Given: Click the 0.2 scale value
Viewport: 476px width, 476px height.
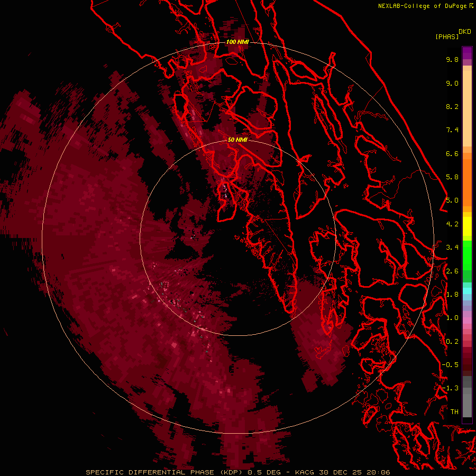Looking at the screenshot, I should coord(452,342).
